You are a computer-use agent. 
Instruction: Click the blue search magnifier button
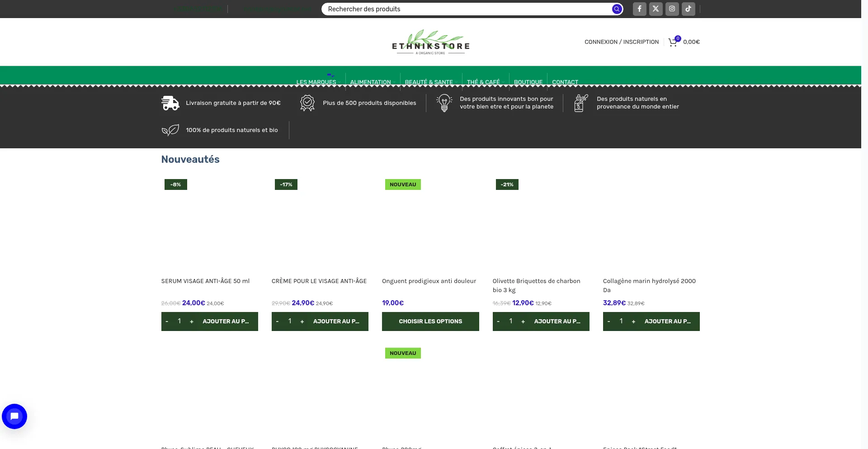point(617,9)
